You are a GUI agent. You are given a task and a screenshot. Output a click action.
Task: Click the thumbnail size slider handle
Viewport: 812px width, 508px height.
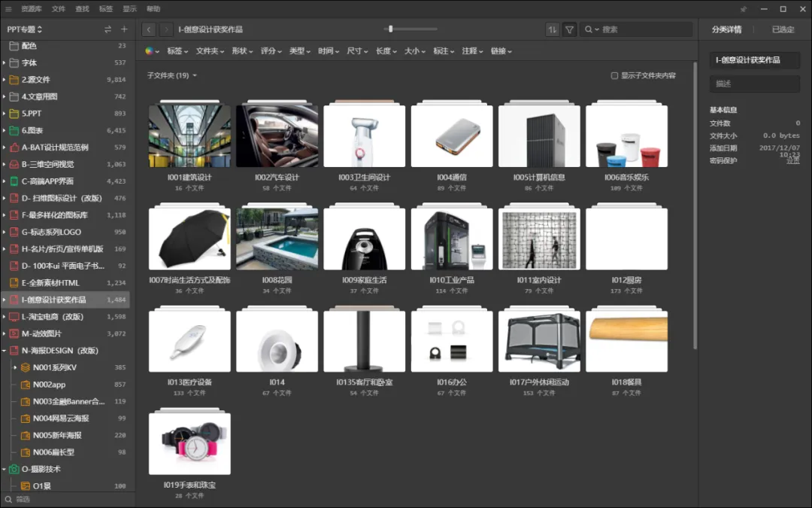[x=390, y=29]
